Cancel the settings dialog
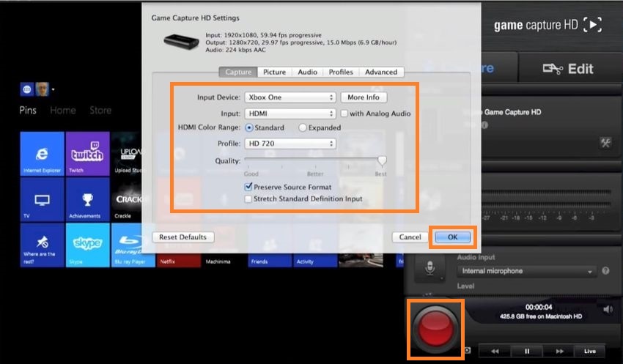Viewport: 623px width, 364px height. click(x=410, y=237)
